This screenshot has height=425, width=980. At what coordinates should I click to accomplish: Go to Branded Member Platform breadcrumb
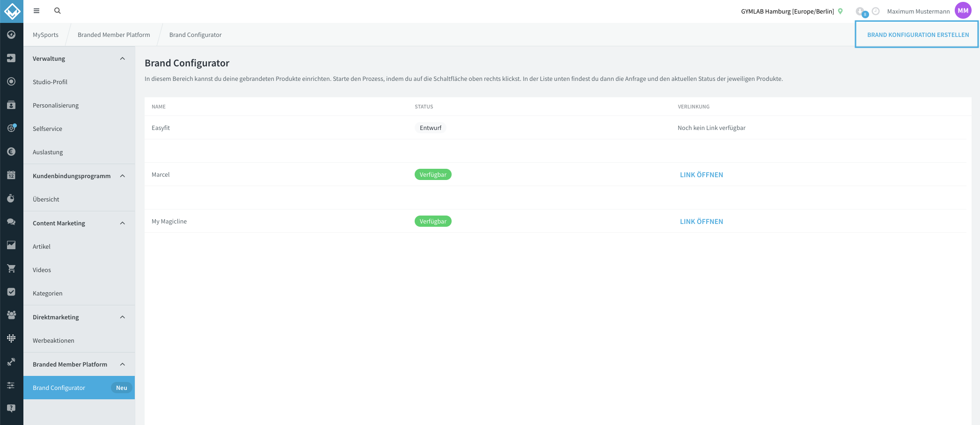click(114, 35)
